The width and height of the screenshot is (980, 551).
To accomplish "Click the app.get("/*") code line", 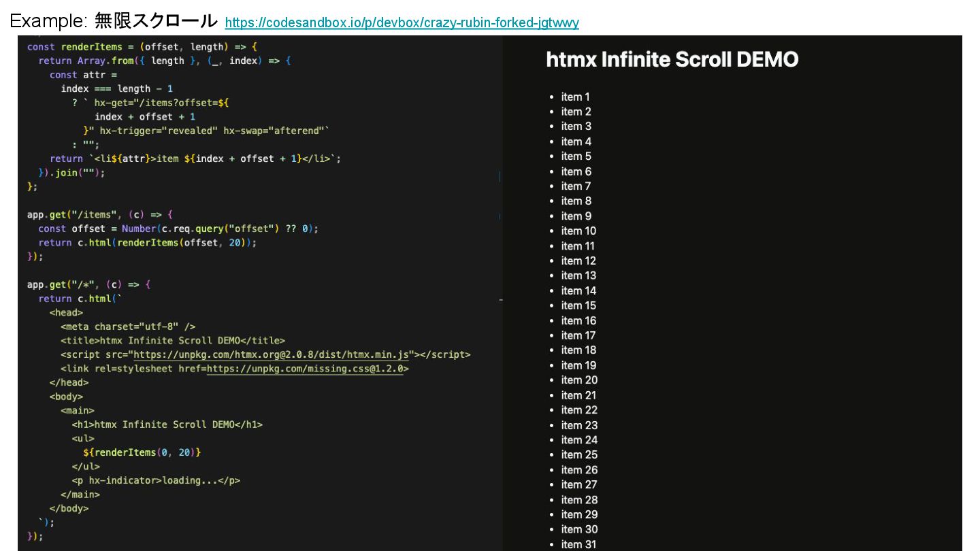I will [x=88, y=284].
